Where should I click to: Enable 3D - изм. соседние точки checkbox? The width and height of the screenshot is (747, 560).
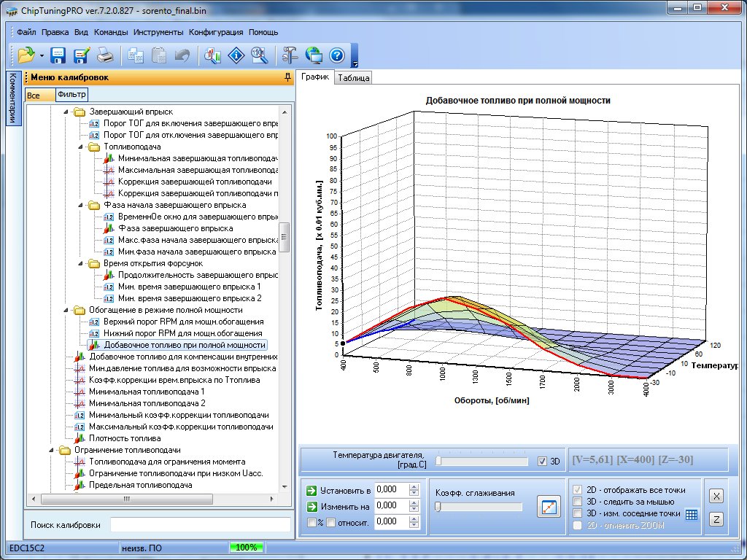tap(578, 513)
